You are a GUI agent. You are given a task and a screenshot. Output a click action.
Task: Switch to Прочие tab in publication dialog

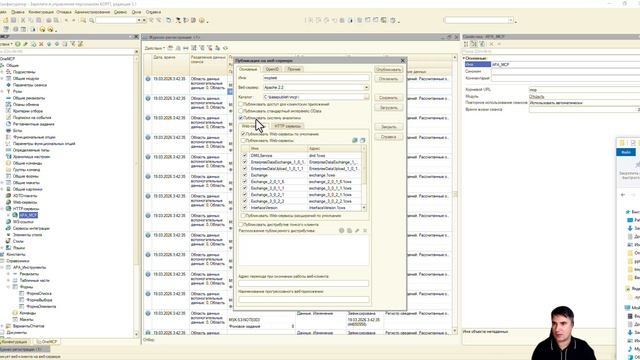point(294,69)
